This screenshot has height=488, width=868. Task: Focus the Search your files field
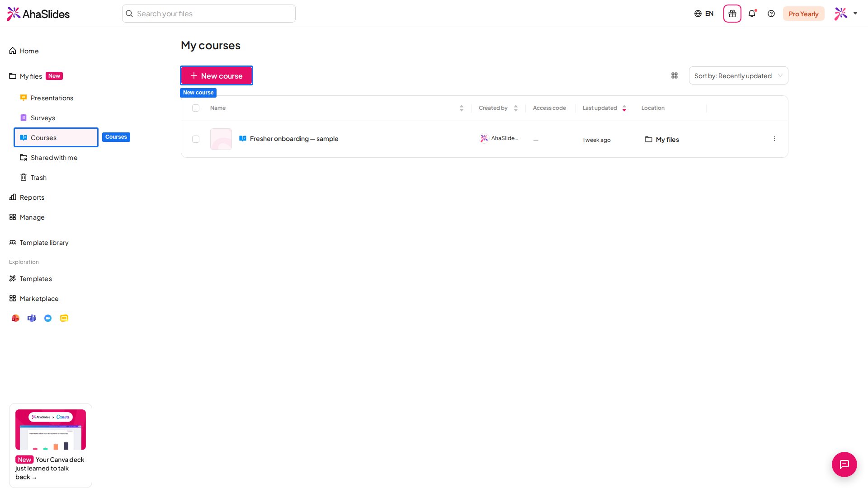tap(209, 14)
